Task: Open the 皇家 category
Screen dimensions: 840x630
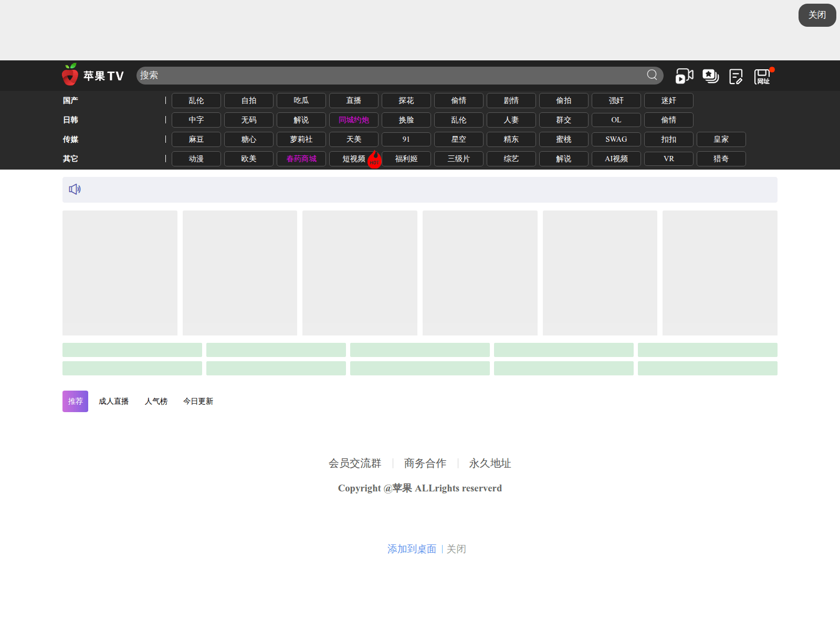Action: (721, 139)
